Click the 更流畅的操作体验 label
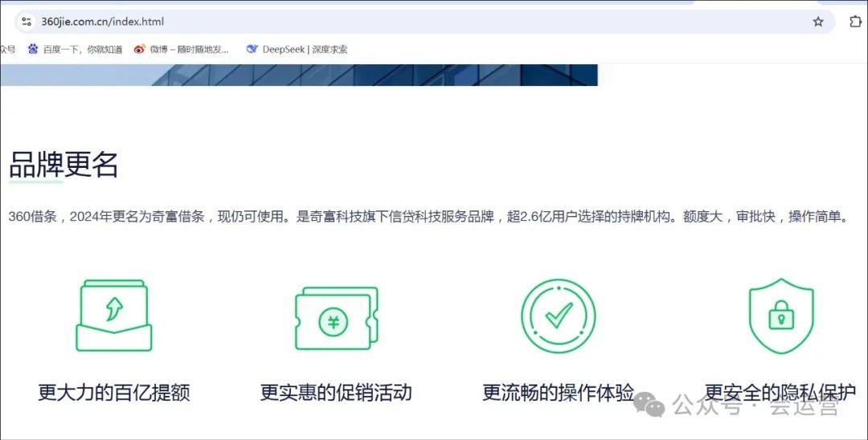This screenshot has width=868, height=440. pos(558,392)
